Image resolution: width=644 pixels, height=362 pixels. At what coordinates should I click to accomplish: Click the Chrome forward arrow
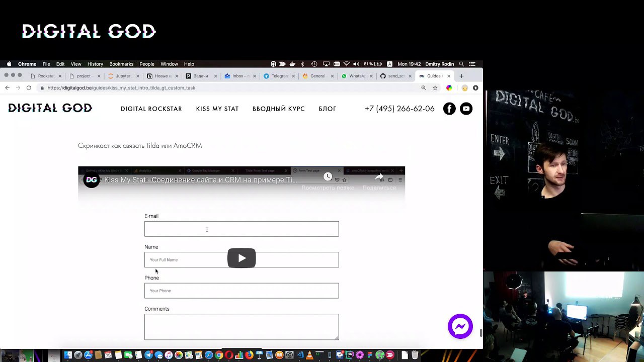18,87
